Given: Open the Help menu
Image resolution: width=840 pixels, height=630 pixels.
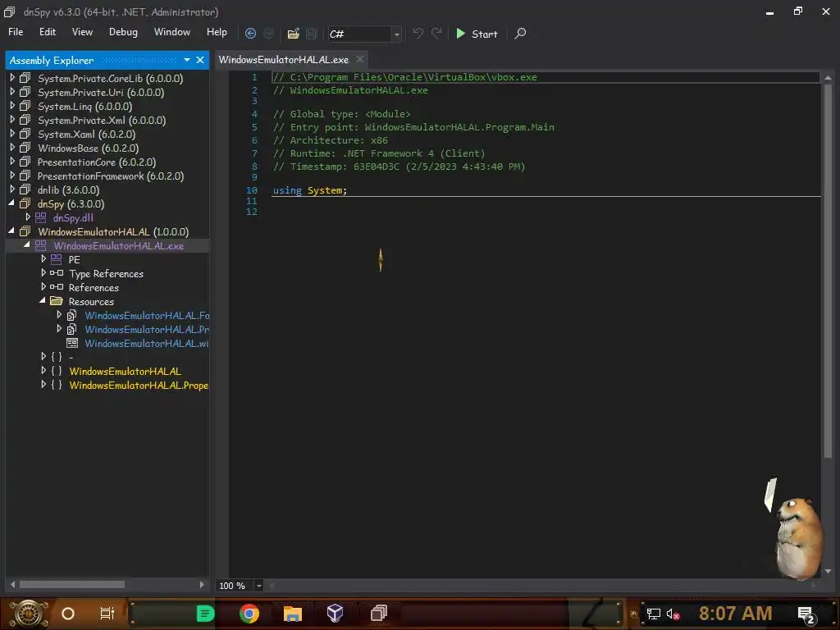Looking at the screenshot, I should pyautogui.click(x=217, y=32).
